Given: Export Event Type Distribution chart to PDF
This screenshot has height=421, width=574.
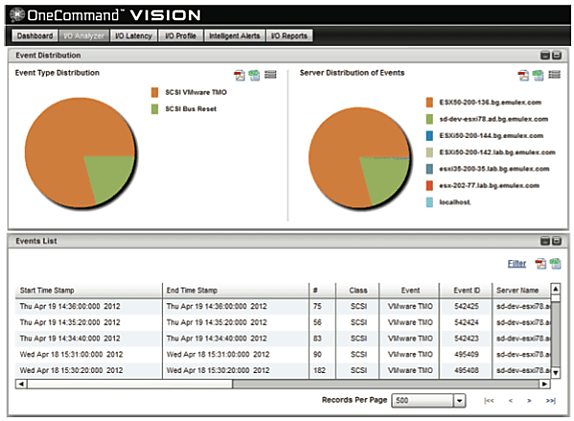Looking at the screenshot, I should click(x=239, y=75).
